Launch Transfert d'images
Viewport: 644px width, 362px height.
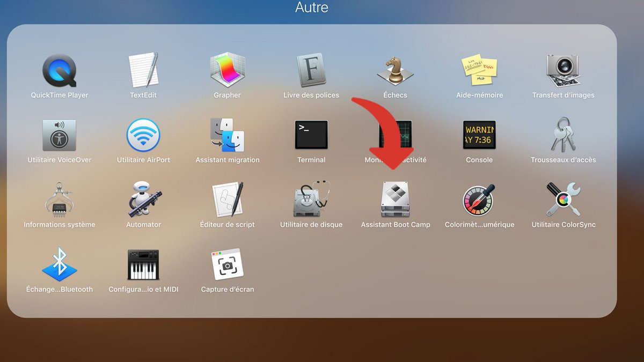(563, 72)
